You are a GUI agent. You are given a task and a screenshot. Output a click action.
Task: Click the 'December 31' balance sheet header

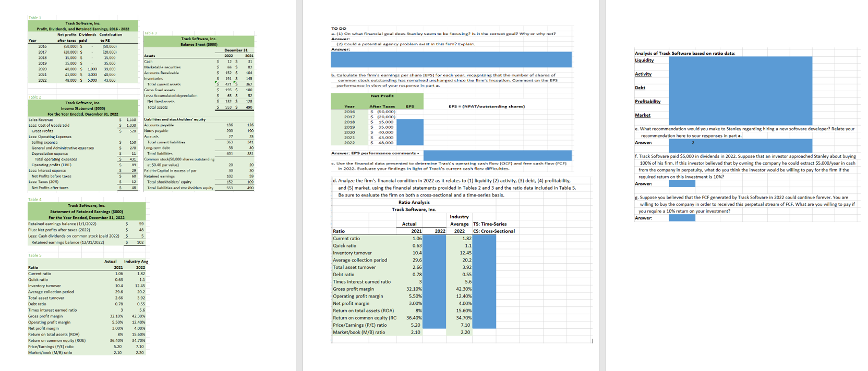236,50
